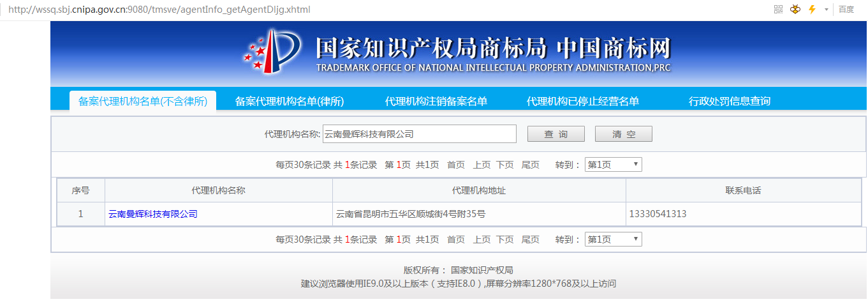This screenshot has height=304, width=868.
Task: Click 尾页 in bottom pagination
Action: [531, 239]
